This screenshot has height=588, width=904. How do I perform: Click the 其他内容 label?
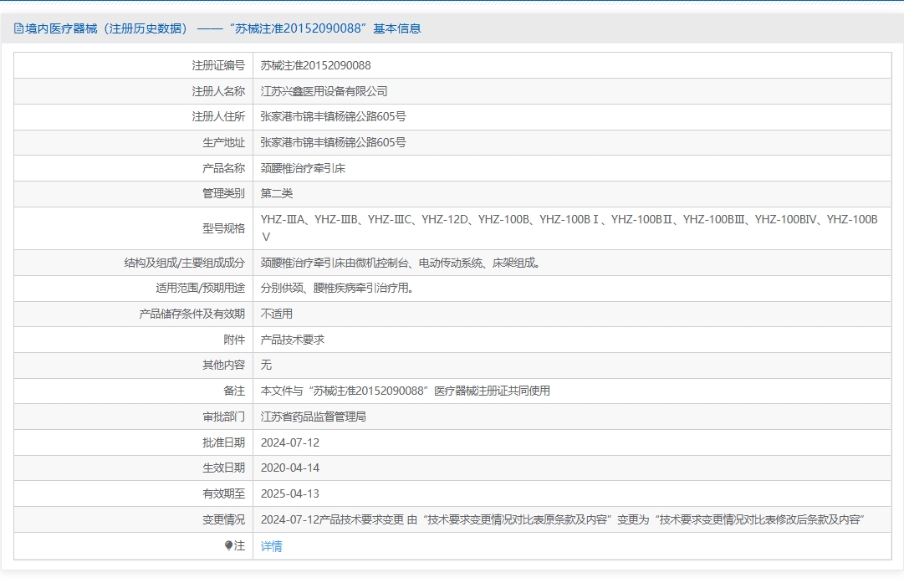tap(223, 365)
